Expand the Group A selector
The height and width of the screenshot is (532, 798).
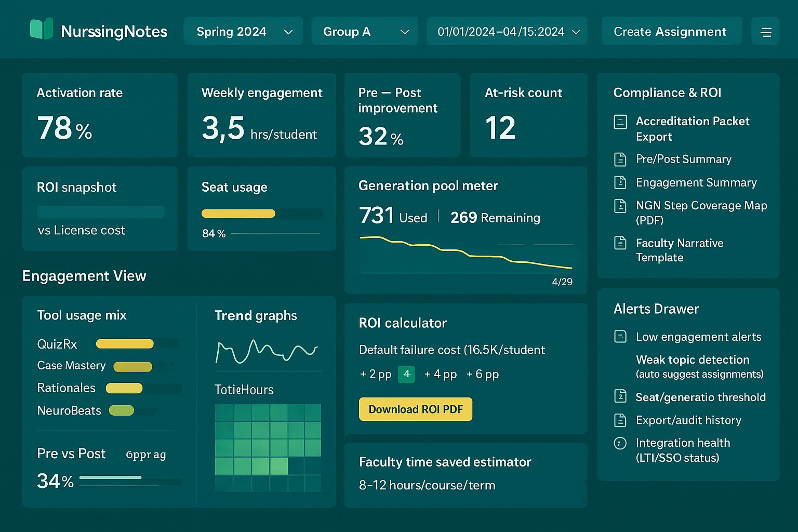[x=364, y=31]
